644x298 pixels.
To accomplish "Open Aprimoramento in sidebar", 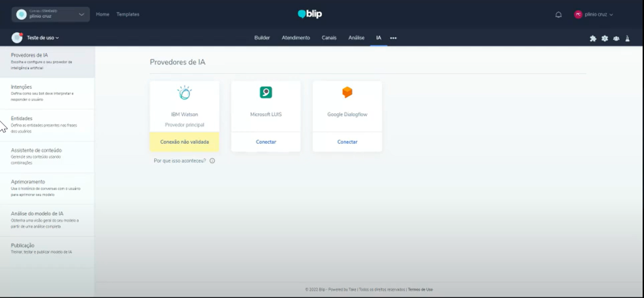I will tap(47, 188).
